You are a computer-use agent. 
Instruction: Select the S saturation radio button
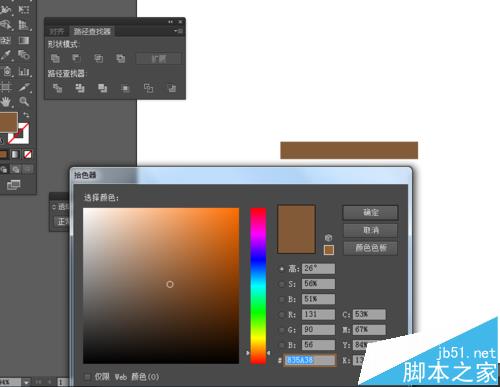[x=282, y=284]
